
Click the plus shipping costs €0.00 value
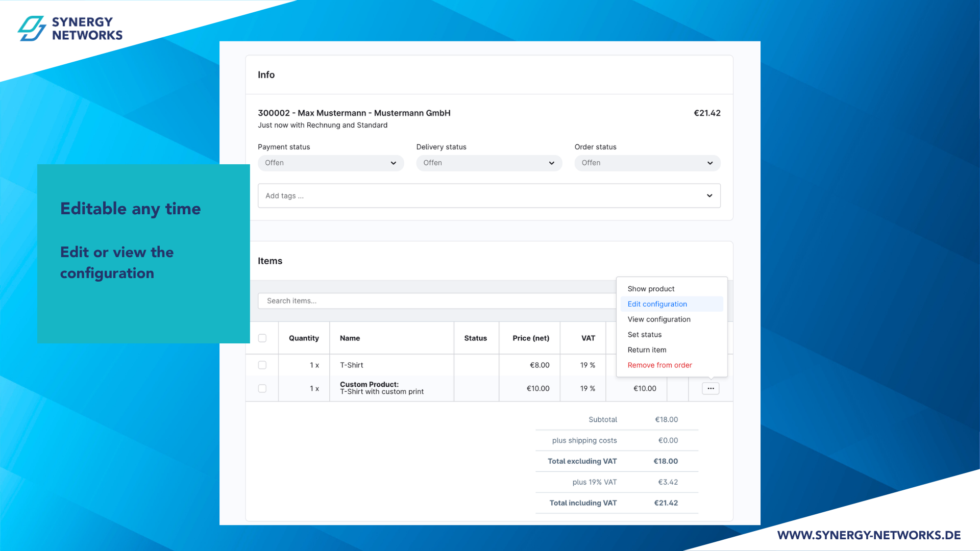click(x=668, y=440)
